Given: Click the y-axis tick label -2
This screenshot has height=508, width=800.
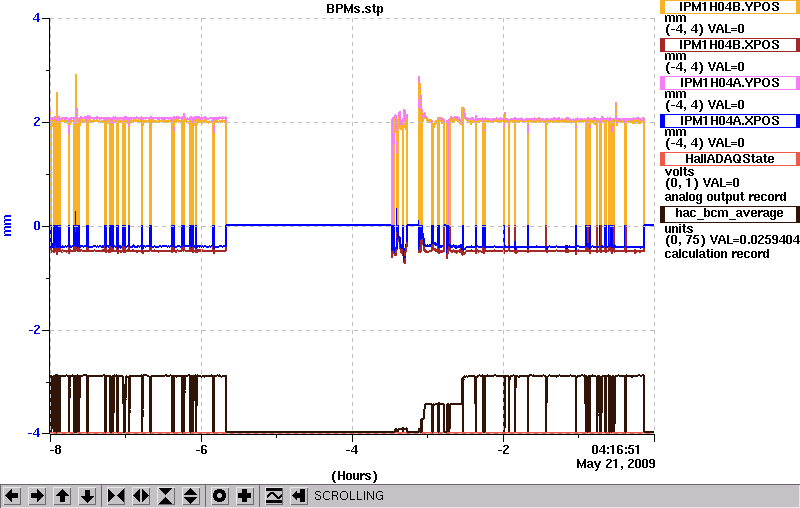Looking at the screenshot, I should [x=34, y=330].
